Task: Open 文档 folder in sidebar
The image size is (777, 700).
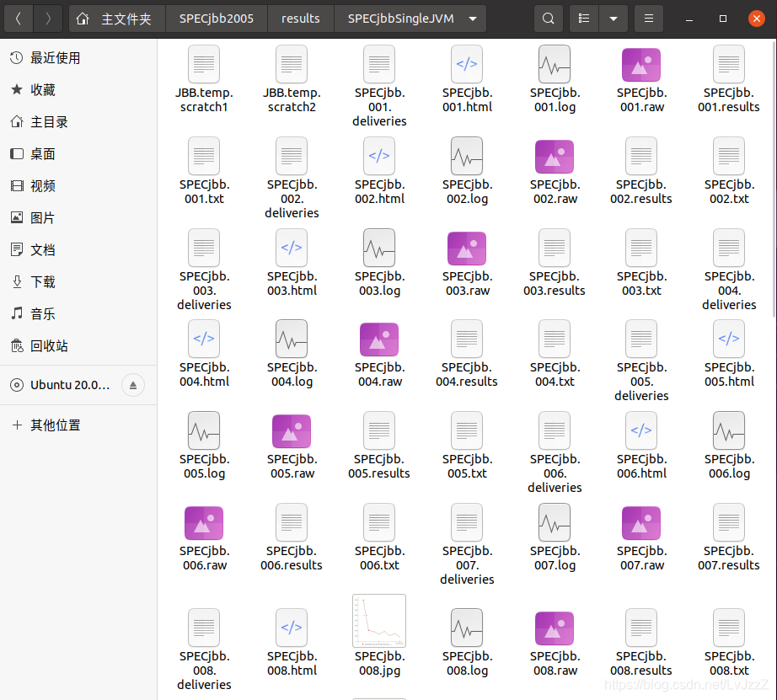Action: click(x=78, y=249)
